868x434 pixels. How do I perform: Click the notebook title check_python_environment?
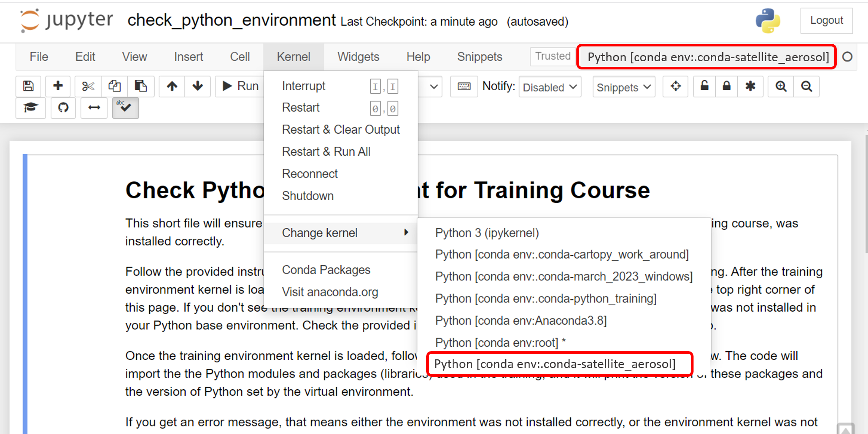(231, 20)
